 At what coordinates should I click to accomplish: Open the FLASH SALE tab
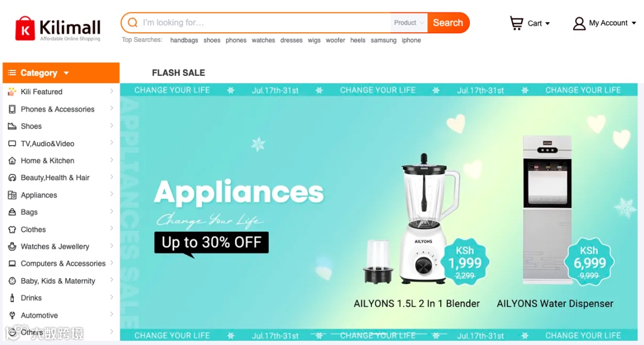point(178,73)
